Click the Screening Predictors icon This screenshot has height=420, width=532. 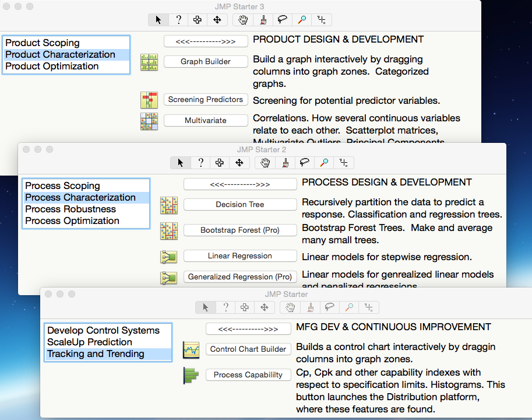click(149, 100)
